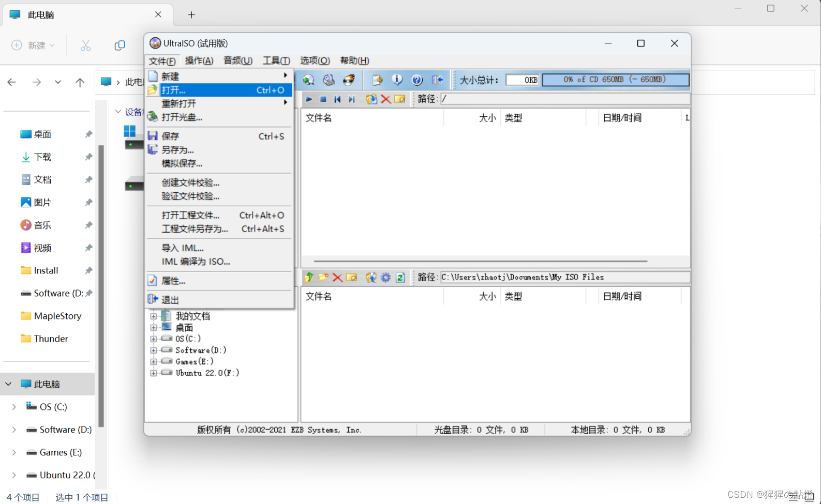Click the 文件(F) menu header
821x504 pixels.
click(162, 61)
